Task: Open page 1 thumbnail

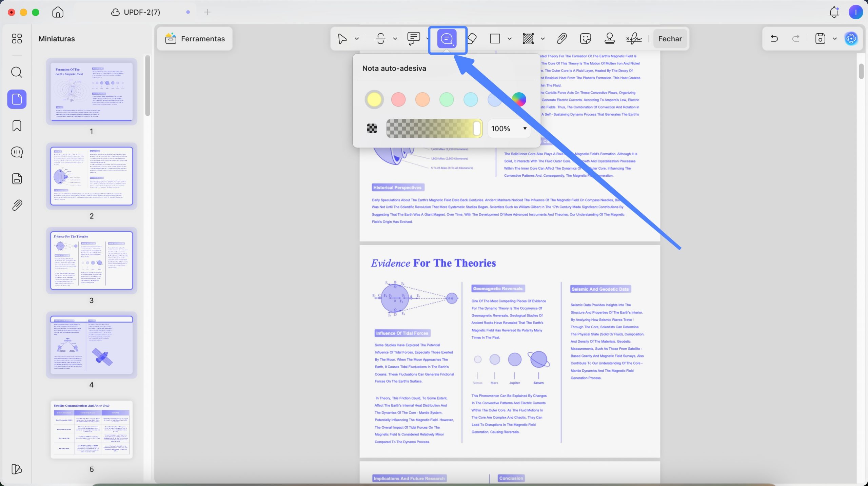Action: tap(92, 92)
